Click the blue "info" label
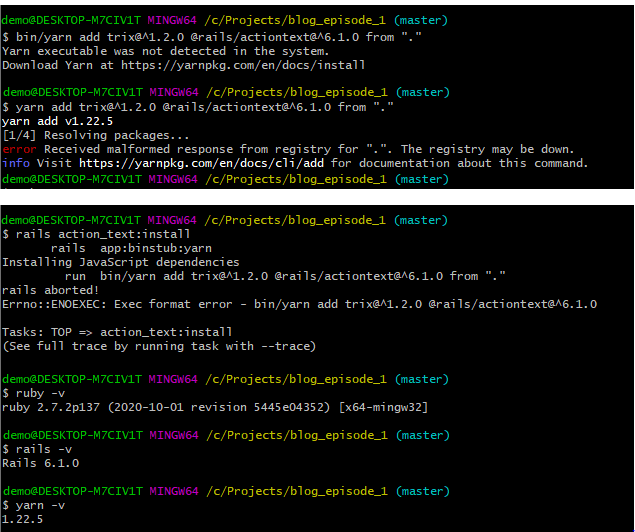Viewport: 635px width, 532px height. click(16, 162)
